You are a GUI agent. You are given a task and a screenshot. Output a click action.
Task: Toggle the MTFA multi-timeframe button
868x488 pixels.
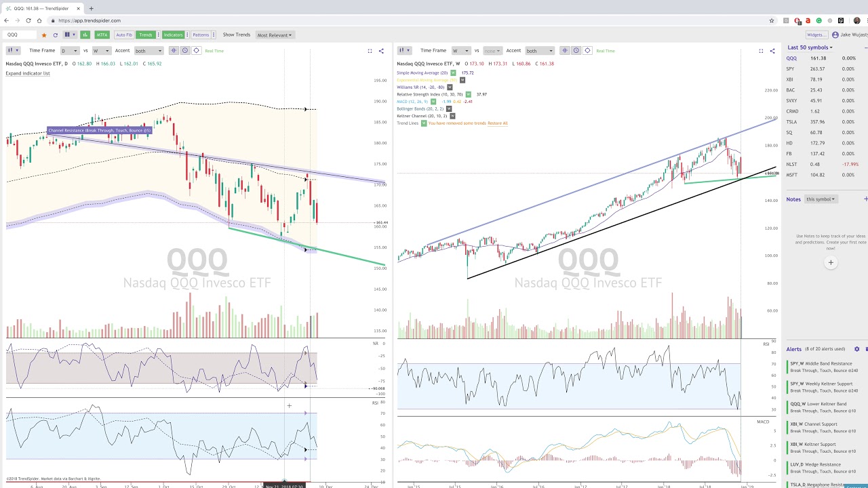pyautogui.click(x=102, y=35)
